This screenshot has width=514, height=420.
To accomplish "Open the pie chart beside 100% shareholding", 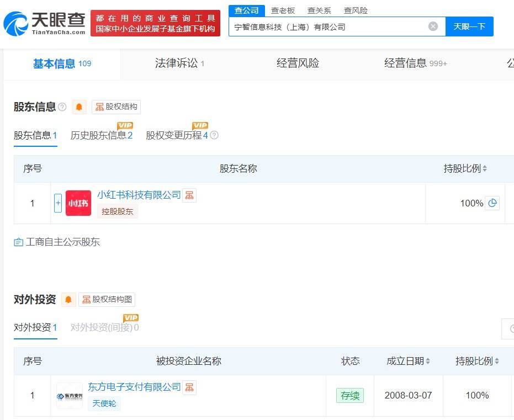I will click(492, 203).
